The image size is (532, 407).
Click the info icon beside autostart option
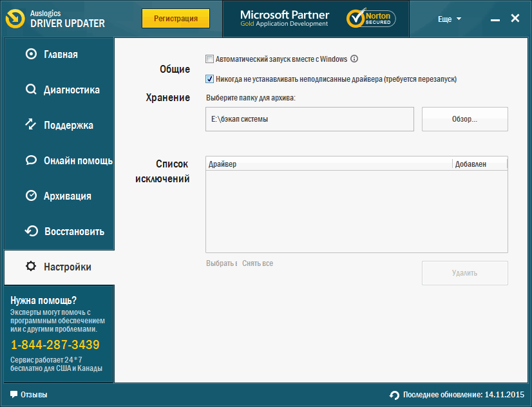(354, 59)
